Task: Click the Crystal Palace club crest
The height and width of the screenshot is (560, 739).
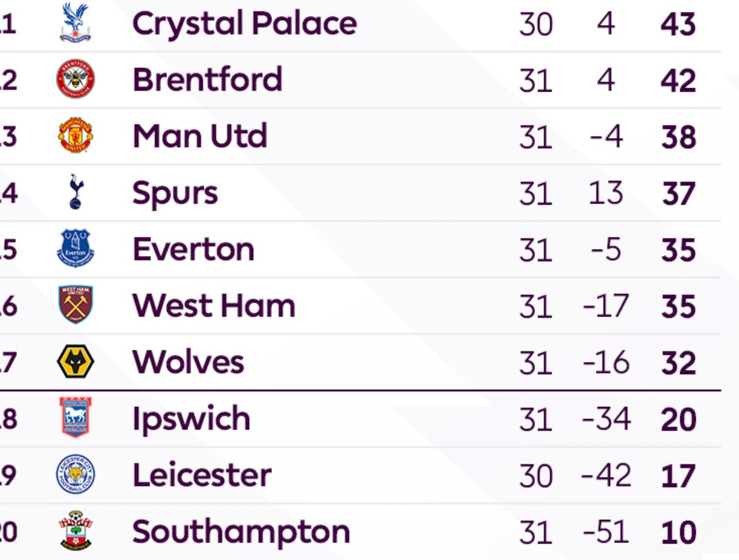Action: (75, 22)
